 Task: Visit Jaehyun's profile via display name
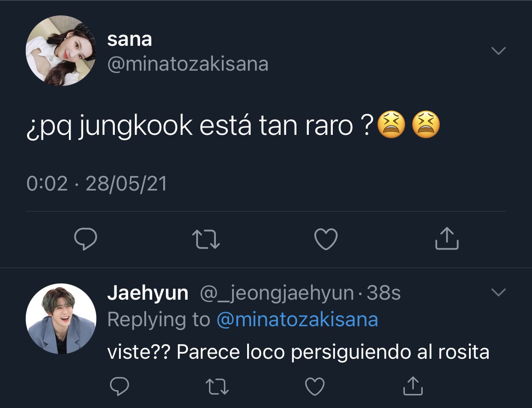pos(148,293)
